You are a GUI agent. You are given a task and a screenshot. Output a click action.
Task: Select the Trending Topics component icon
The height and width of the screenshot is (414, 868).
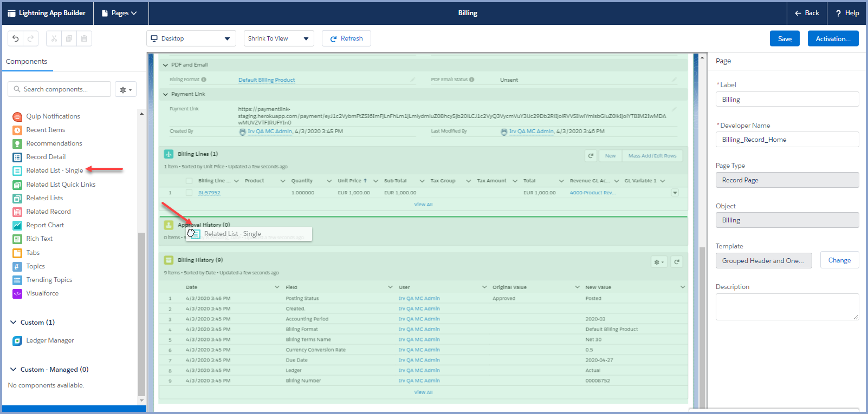(17, 280)
